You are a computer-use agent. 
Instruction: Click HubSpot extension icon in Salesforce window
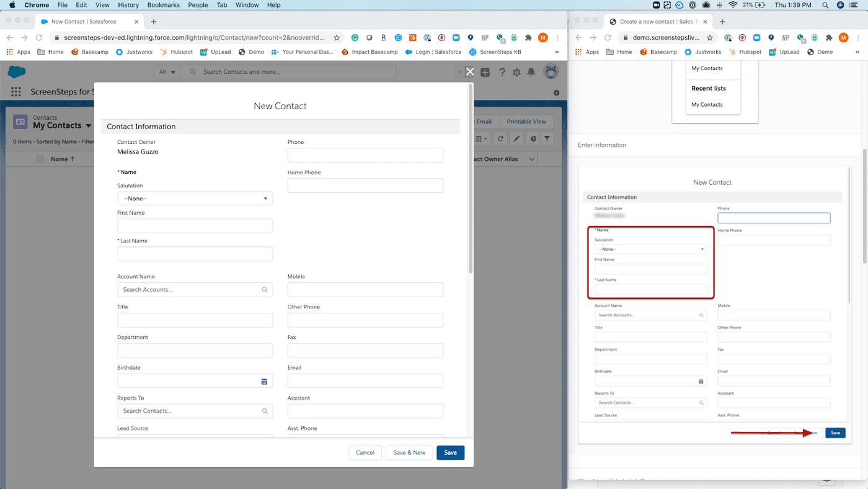(x=412, y=37)
